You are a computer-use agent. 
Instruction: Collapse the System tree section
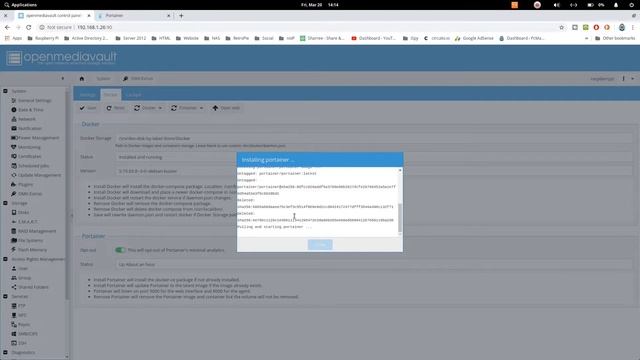[x=5, y=91]
